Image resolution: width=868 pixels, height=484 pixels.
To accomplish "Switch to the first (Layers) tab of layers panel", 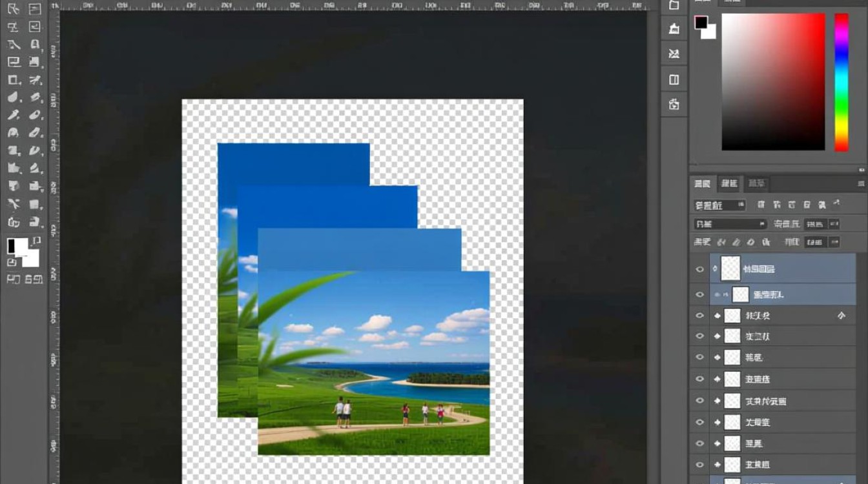I will [702, 184].
